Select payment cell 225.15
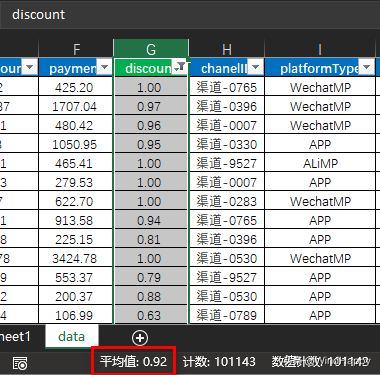Screen dimensions: 380x375 click(76, 239)
